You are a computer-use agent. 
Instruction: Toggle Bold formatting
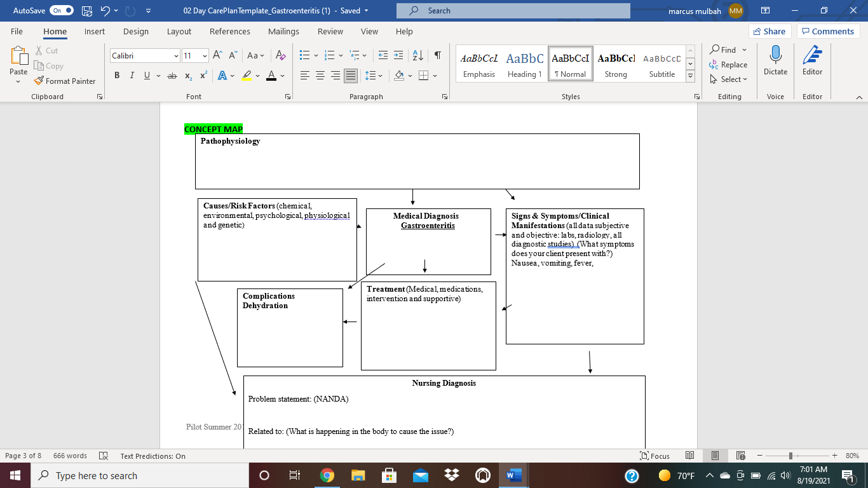click(x=117, y=76)
